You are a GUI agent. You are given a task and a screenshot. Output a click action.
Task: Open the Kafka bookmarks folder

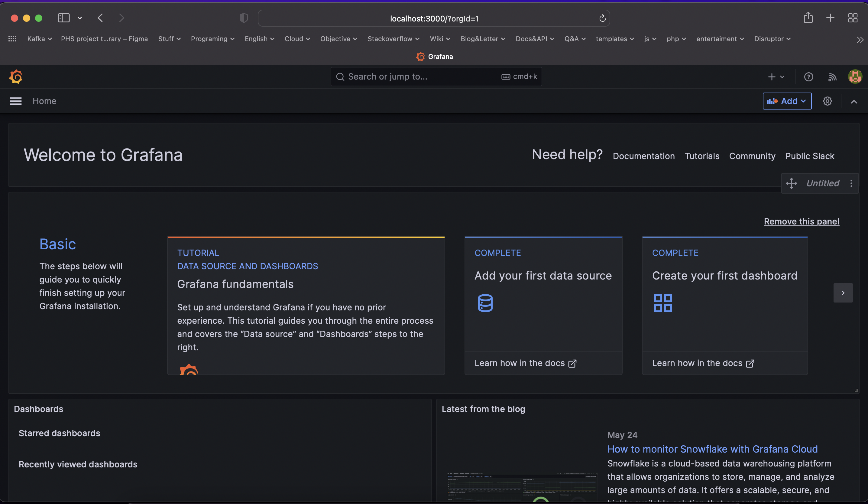tap(39, 39)
